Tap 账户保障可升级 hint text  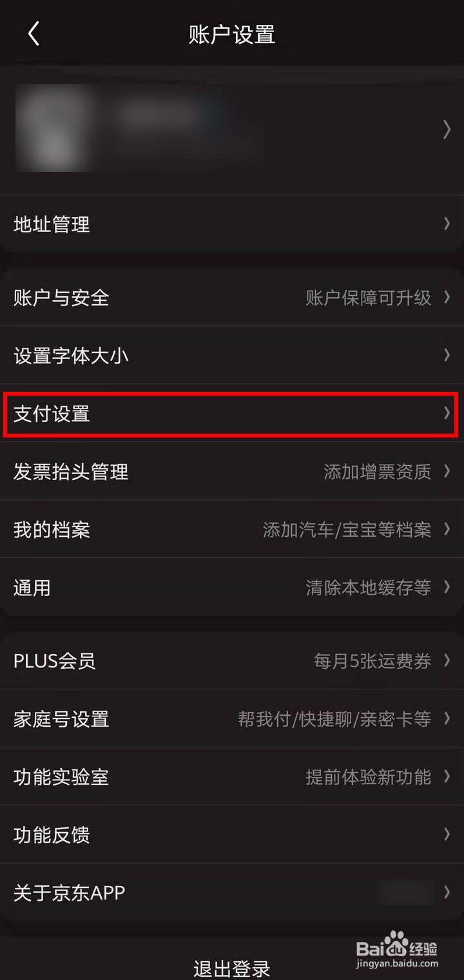point(368,298)
